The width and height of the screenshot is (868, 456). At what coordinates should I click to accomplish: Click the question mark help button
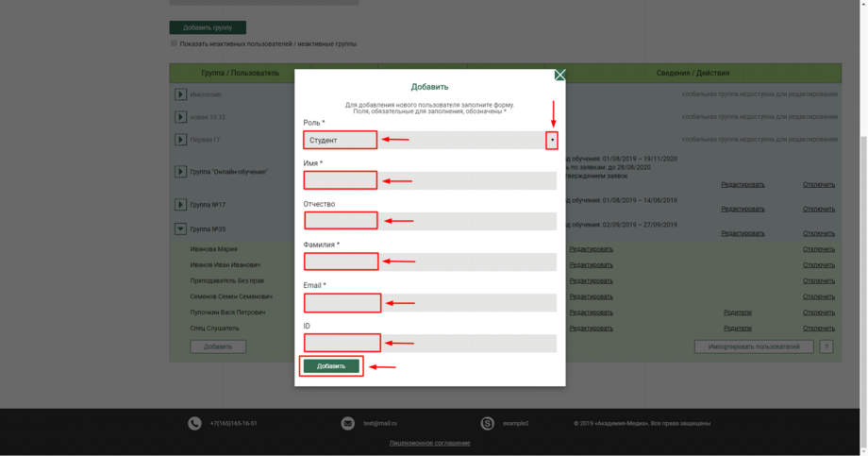pos(826,346)
